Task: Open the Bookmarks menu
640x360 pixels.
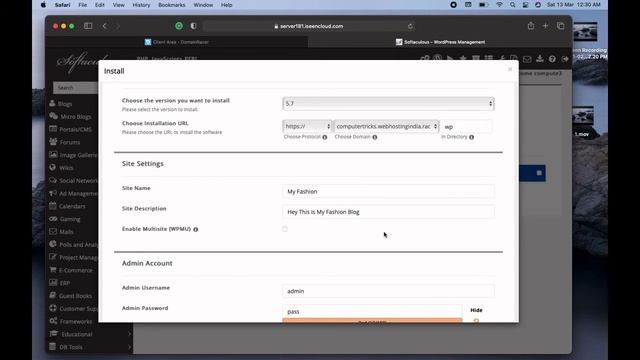Action: [x=171, y=5]
